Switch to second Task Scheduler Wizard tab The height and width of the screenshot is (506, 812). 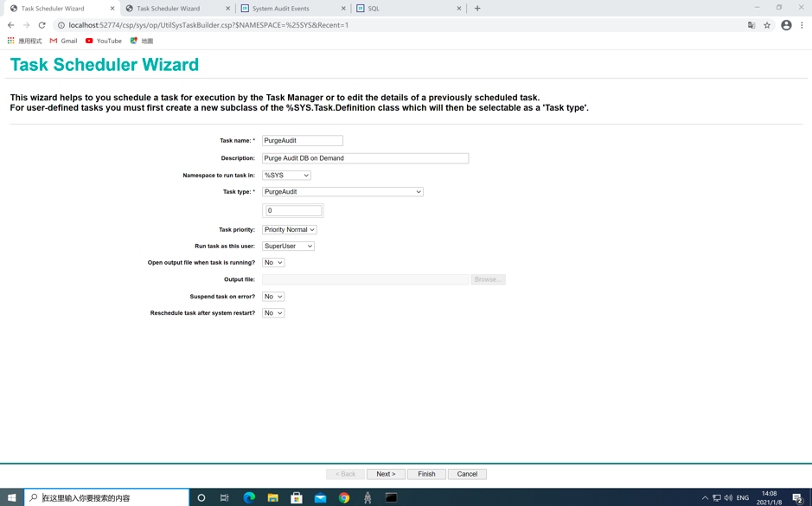(x=169, y=9)
